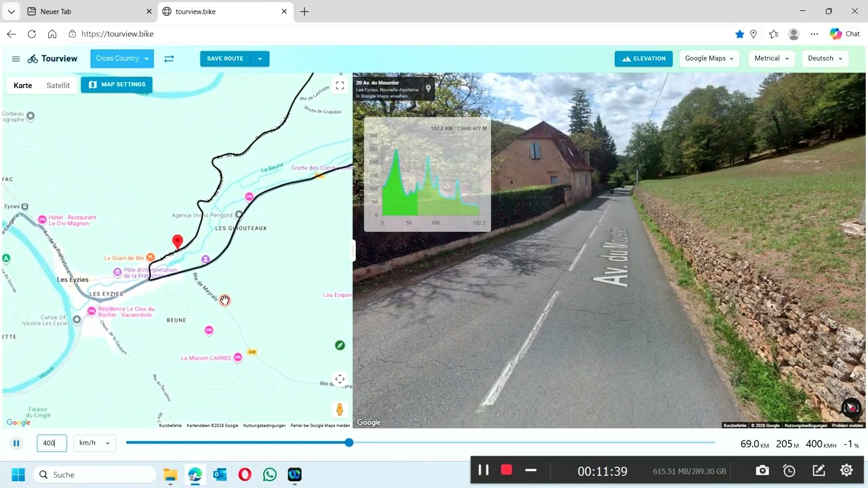Close the tourview.bike tab

click(x=284, y=12)
